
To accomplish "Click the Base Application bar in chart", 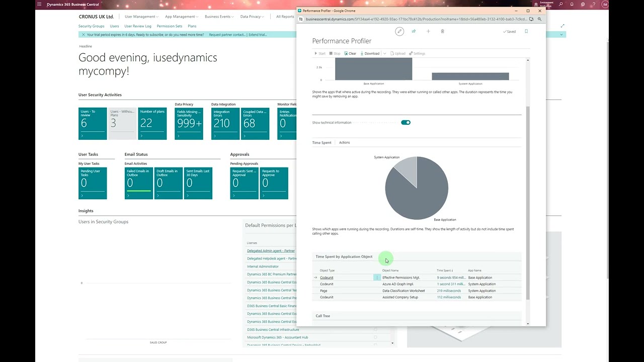I will pyautogui.click(x=373, y=69).
